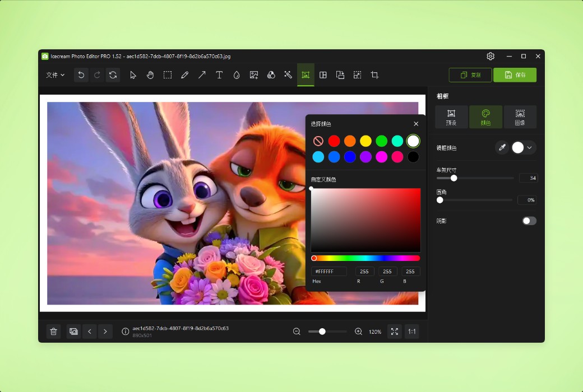Pick the Pencil drawing tool
The height and width of the screenshot is (392, 583).
[x=185, y=74]
